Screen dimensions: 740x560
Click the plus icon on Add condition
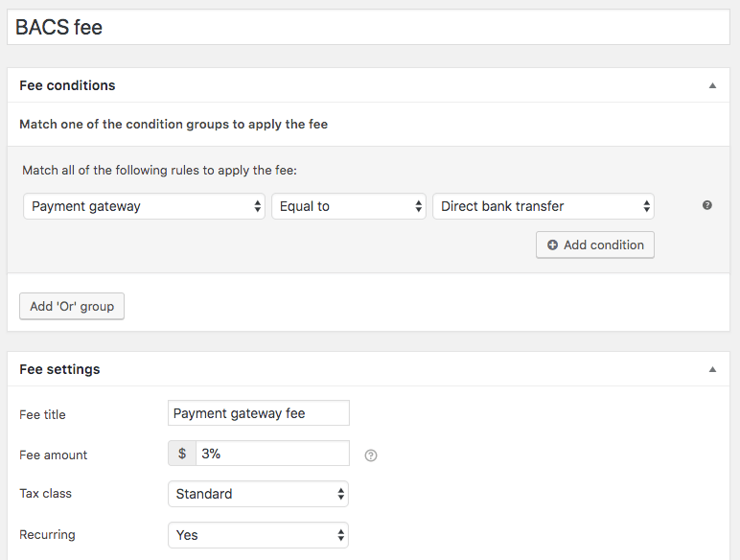point(552,245)
